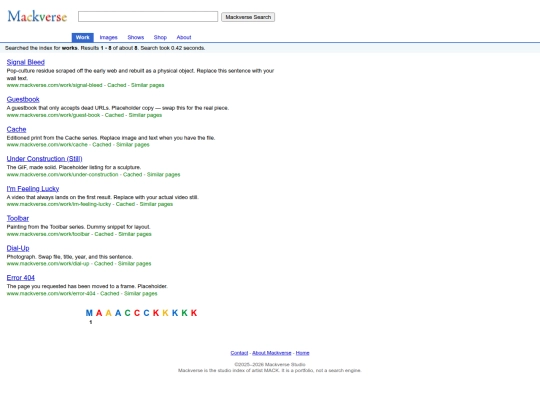Show Similar pages for Guestbook
This screenshot has height=405, width=540.
point(145,115)
